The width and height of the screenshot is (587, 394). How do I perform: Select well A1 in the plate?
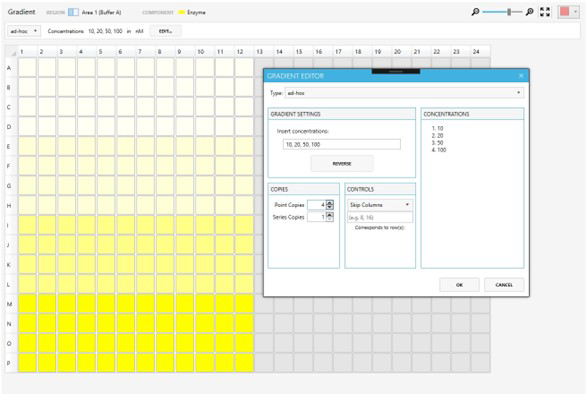click(x=27, y=68)
